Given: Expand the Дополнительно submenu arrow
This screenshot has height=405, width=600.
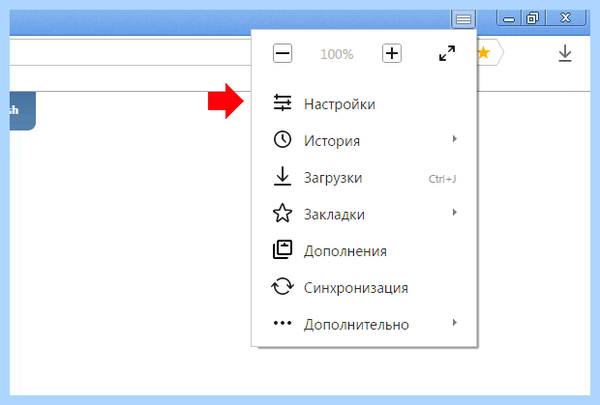Looking at the screenshot, I should 454,322.
